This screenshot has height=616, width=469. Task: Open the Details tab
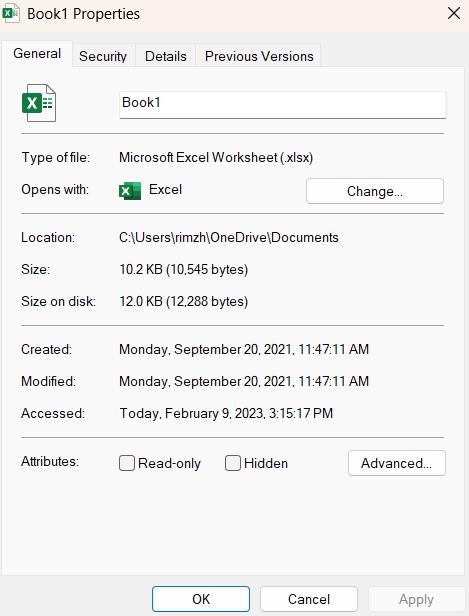[166, 56]
